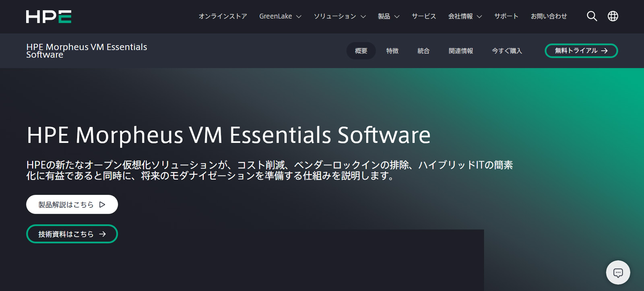Switch to the 特徴 tab
This screenshot has width=644, height=291.
pos(392,51)
